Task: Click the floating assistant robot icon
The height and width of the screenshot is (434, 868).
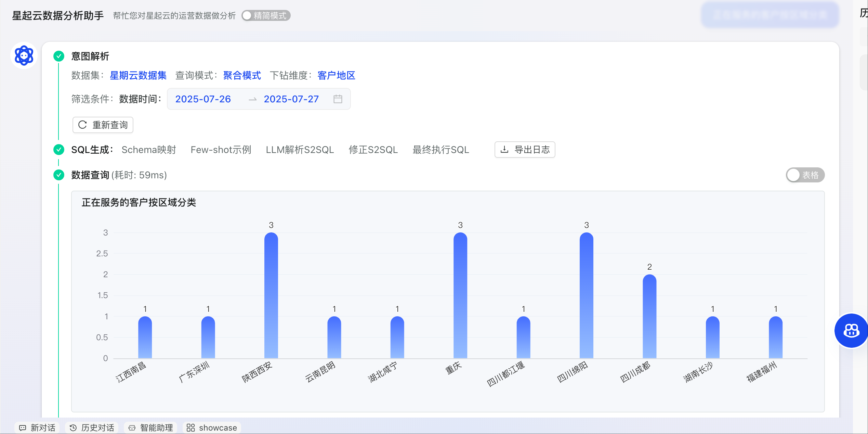Action: pos(851,331)
